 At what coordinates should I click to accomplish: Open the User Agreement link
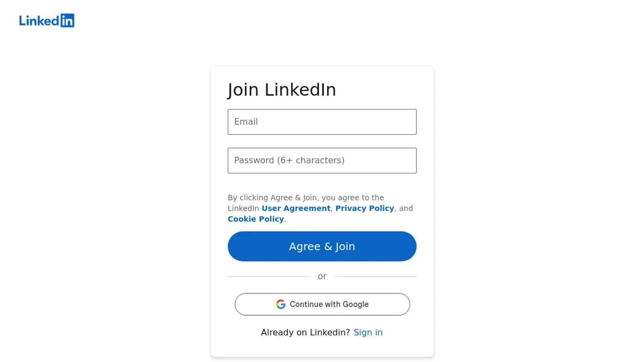pos(296,208)
